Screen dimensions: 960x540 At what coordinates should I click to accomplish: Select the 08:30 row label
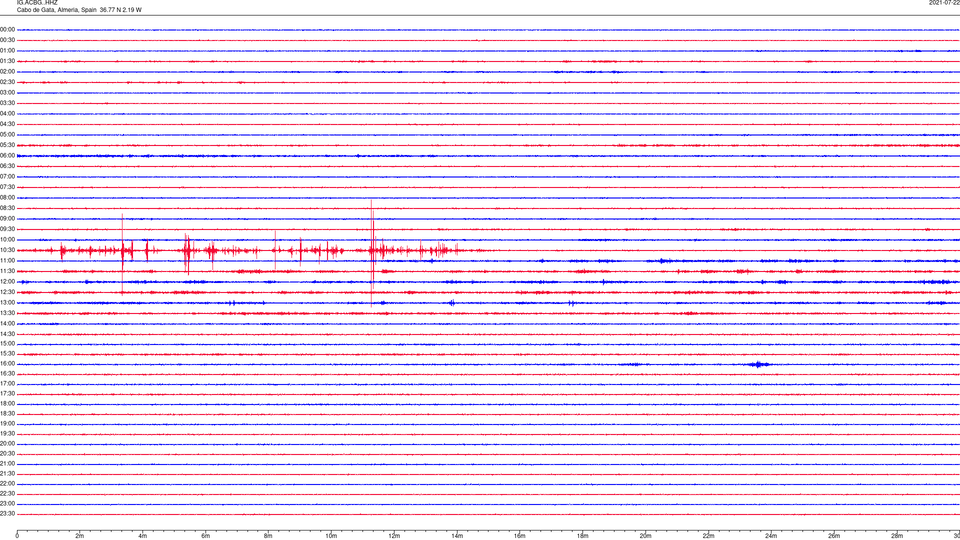pyautogui.click(x=7, y=208)
